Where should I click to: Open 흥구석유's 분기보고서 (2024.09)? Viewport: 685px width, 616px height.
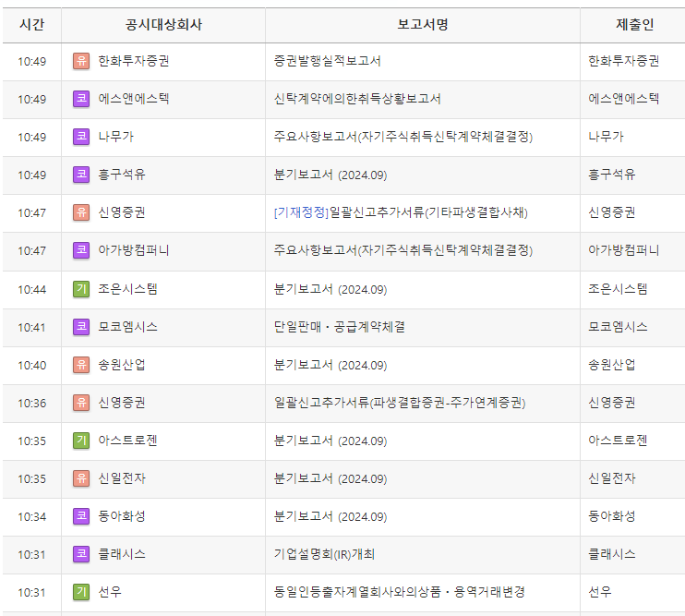(330, 175)
